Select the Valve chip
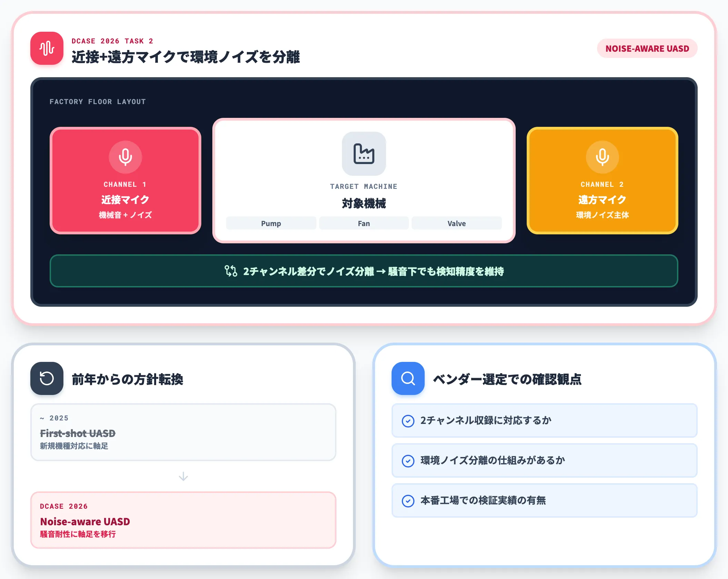Viewport: 728px width, 579px height. point(457,223)
